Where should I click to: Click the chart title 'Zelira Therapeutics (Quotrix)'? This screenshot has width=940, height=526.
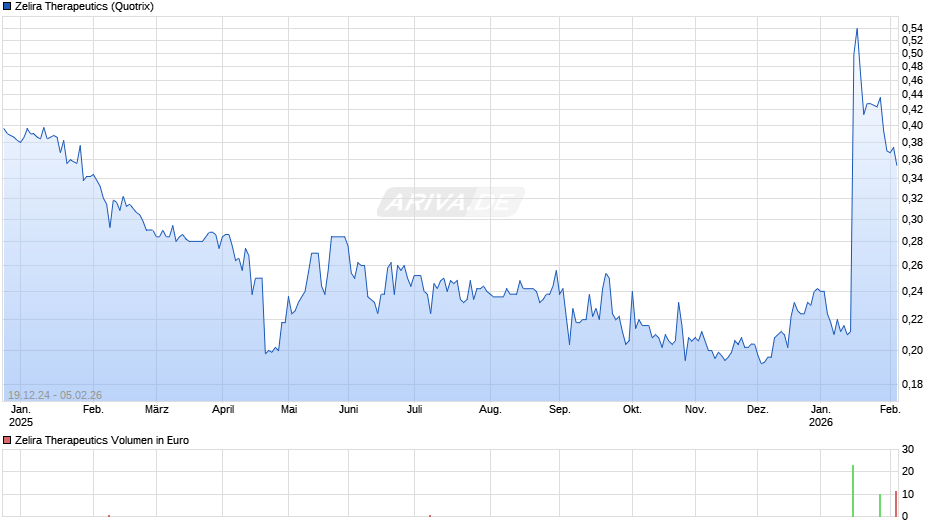tap(85, 7)
